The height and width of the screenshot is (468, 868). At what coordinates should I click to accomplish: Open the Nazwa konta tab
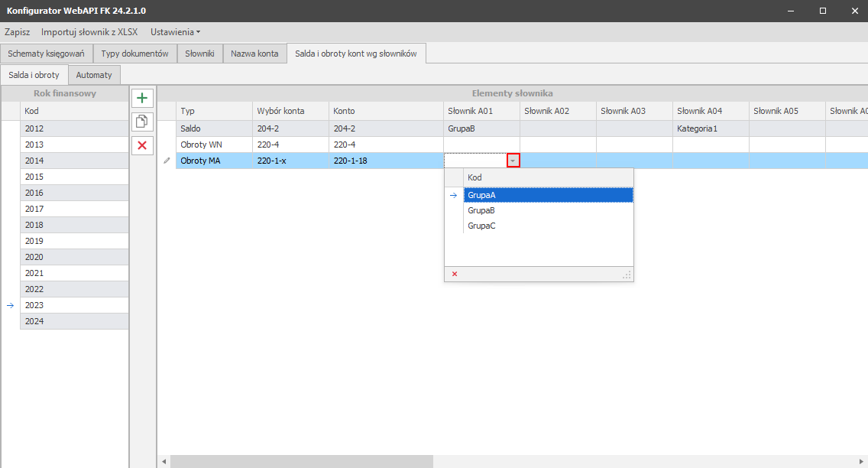(254, 54)
